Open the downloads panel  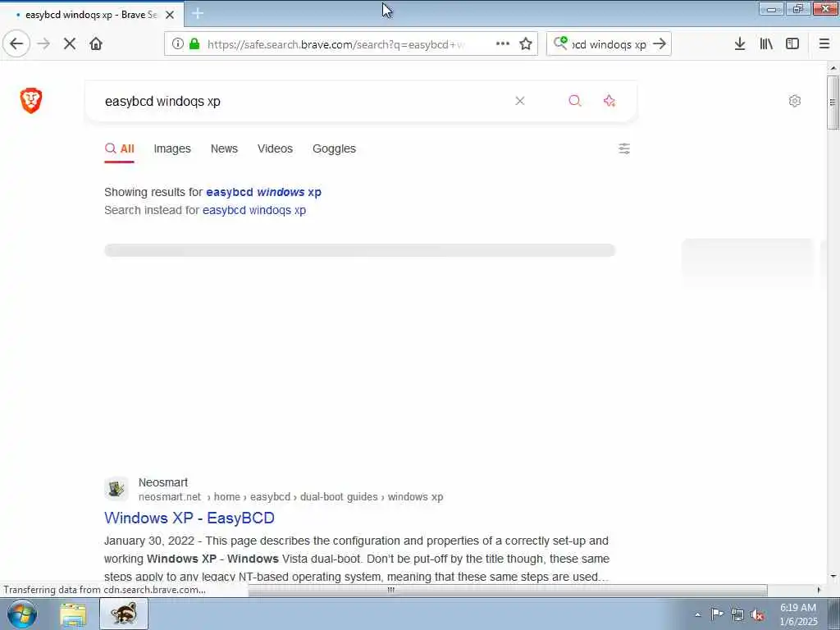740,44
